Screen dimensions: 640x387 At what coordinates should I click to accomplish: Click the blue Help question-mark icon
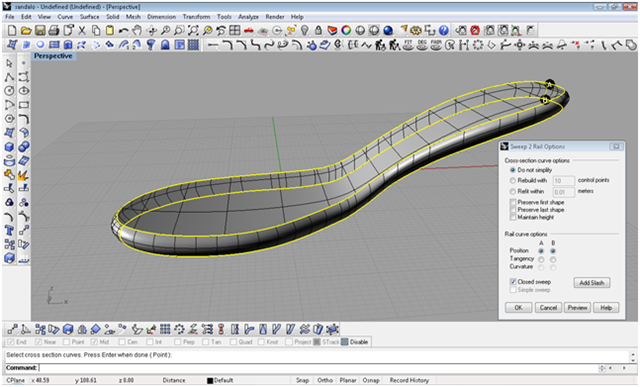click(x=443, y=30)
